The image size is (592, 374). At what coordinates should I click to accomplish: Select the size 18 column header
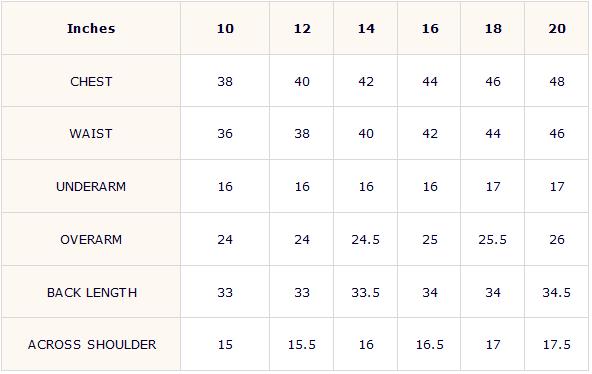493,29
